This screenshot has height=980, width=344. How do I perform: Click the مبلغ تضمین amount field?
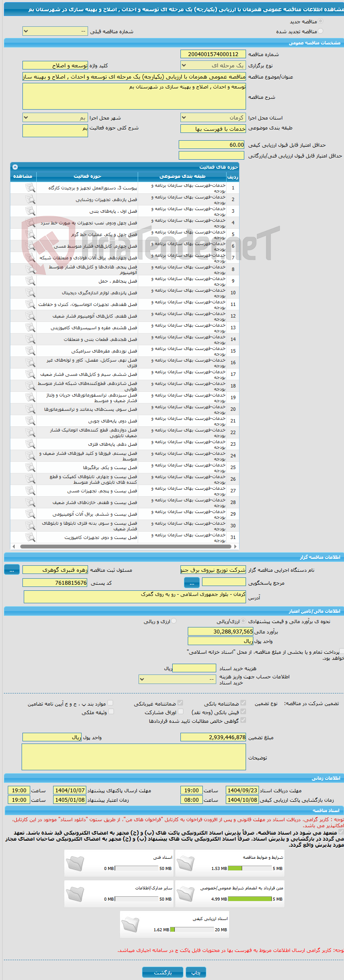(x=213, y=737)
